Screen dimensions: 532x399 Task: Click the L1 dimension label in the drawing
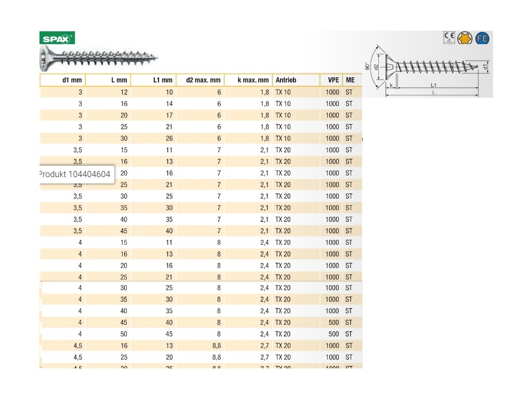(x=433, y=84)
